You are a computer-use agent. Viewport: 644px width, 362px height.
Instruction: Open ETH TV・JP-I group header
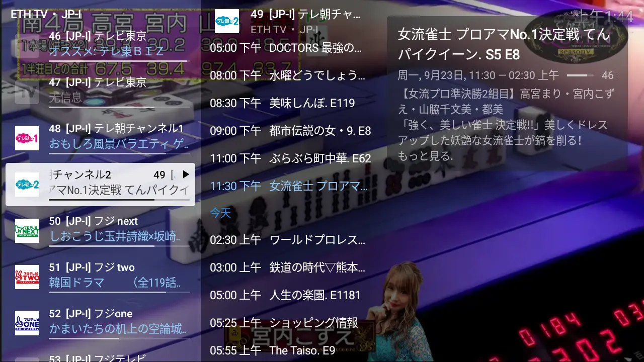pos(46,15)
